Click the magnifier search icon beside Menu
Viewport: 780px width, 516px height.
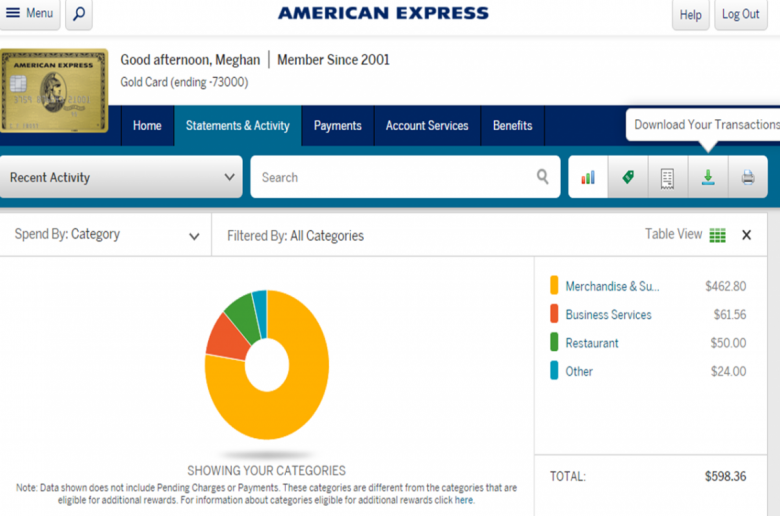[79, 14]
